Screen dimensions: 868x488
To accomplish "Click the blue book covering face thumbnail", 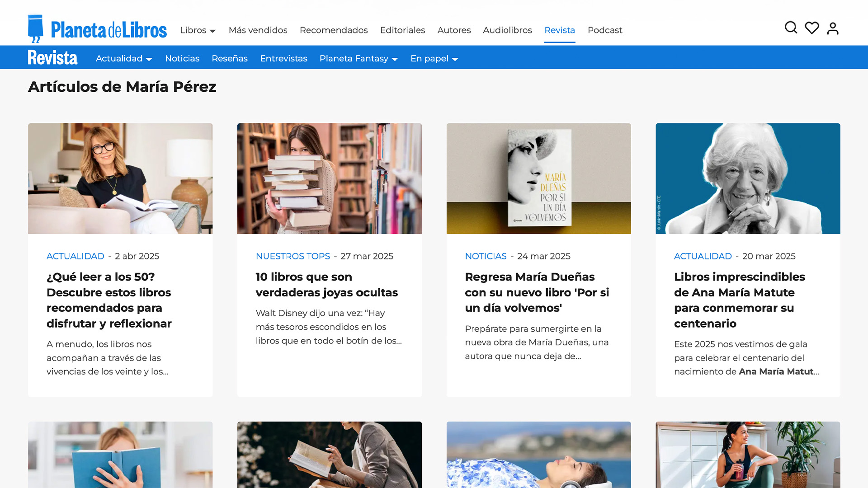I will click(x=120, y=455).
